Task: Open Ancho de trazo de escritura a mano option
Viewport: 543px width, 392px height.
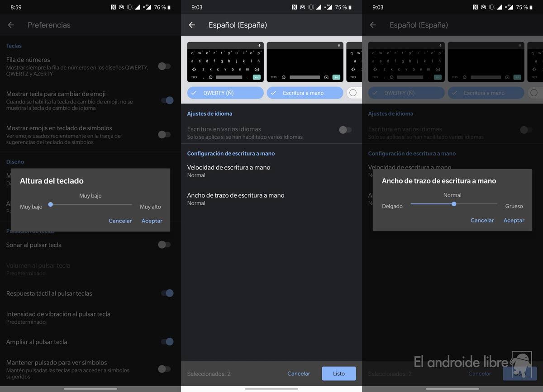Action: click(235, 199)
